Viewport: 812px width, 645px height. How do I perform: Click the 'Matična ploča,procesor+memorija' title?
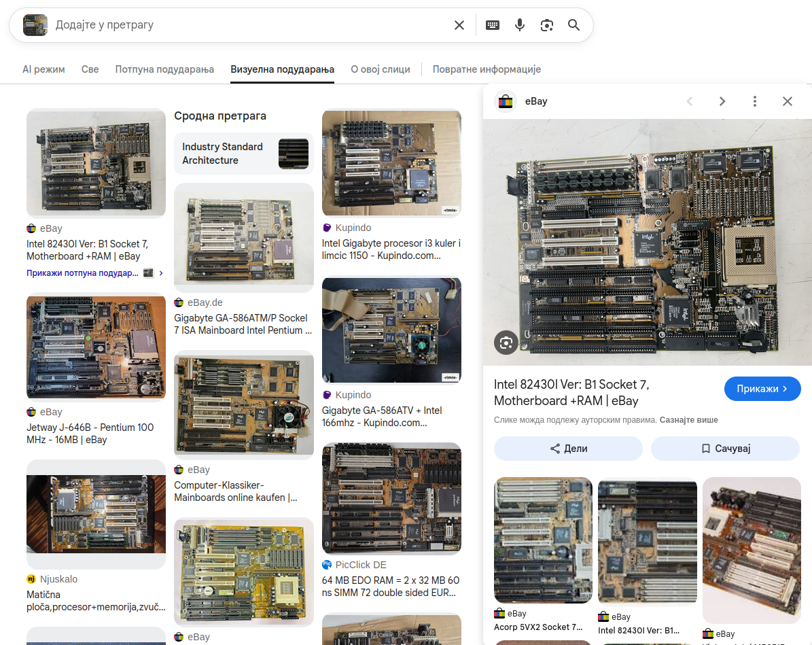tap(96, 601)
